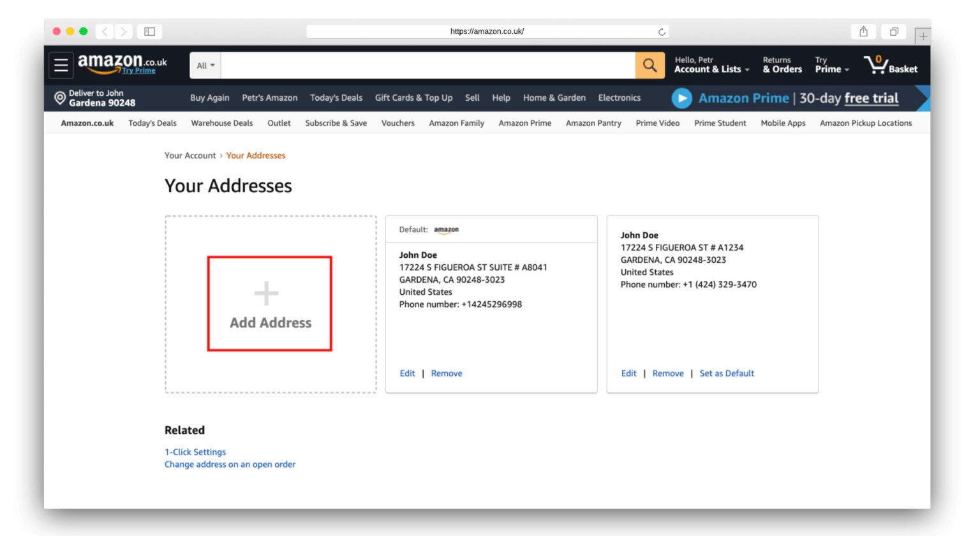
Task: Show all tabs overview icon
Action: point(894,31)
